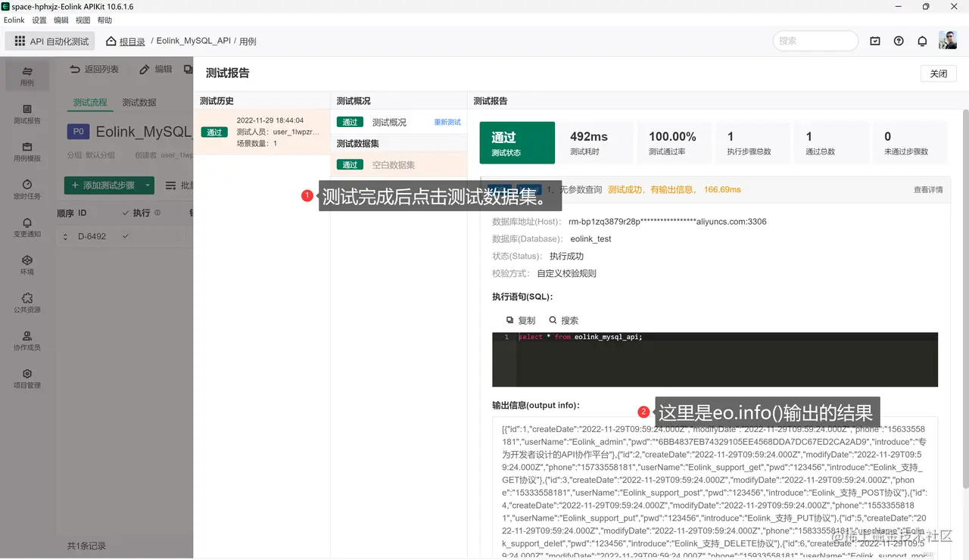Select the 测试概况 row
Viewport: 969px width, 560px height.
point(399,122)
